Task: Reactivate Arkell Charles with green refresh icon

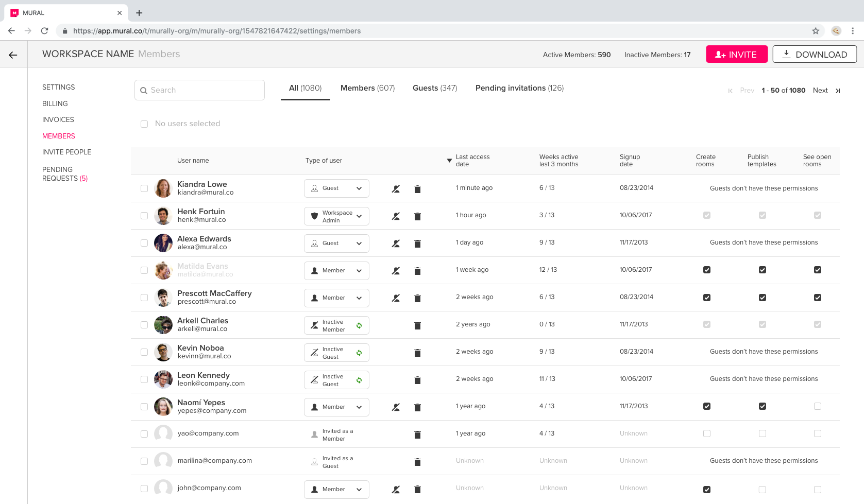Action: click(x=359, y=325)
